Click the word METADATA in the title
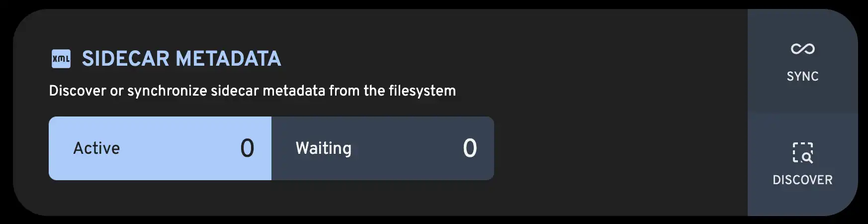The height and width of the screenshot is (224, 868). pyautogui.click(x=228, y=59)
